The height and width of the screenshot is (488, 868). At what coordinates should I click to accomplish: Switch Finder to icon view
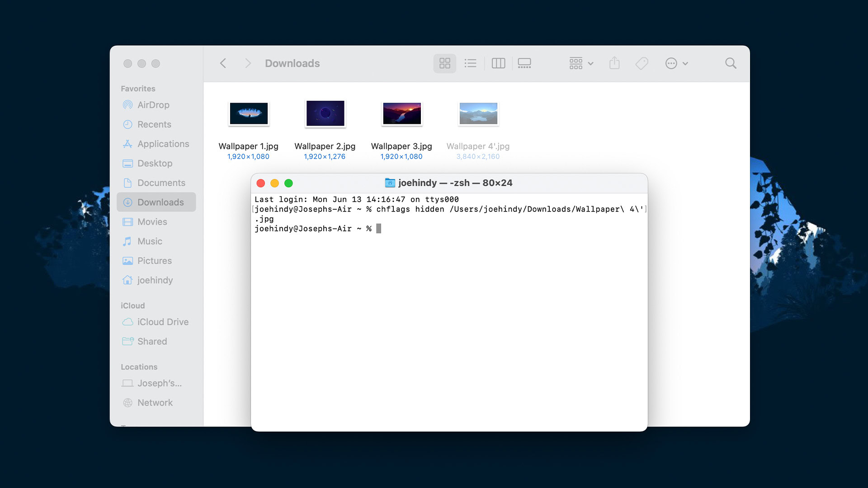coord(444,63)
